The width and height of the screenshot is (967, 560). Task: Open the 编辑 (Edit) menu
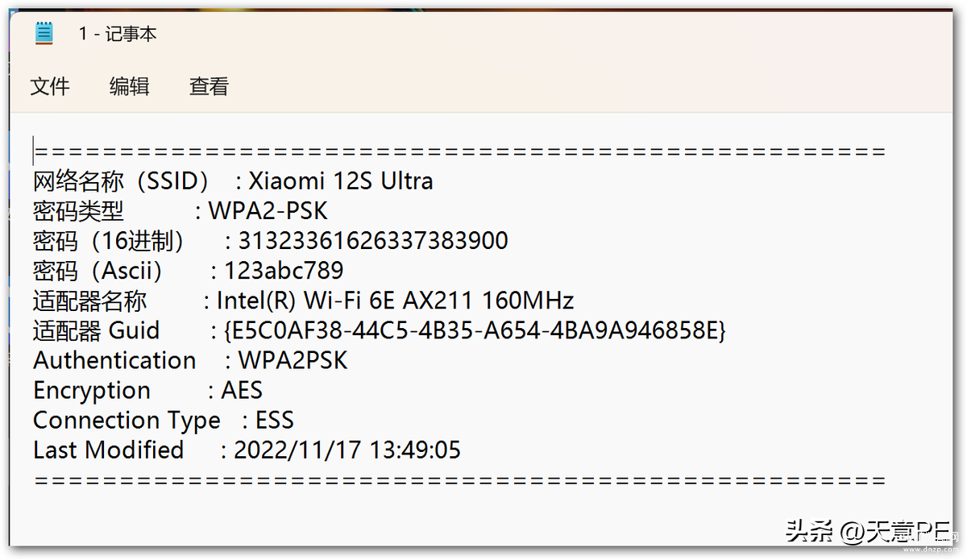[130, 86]
